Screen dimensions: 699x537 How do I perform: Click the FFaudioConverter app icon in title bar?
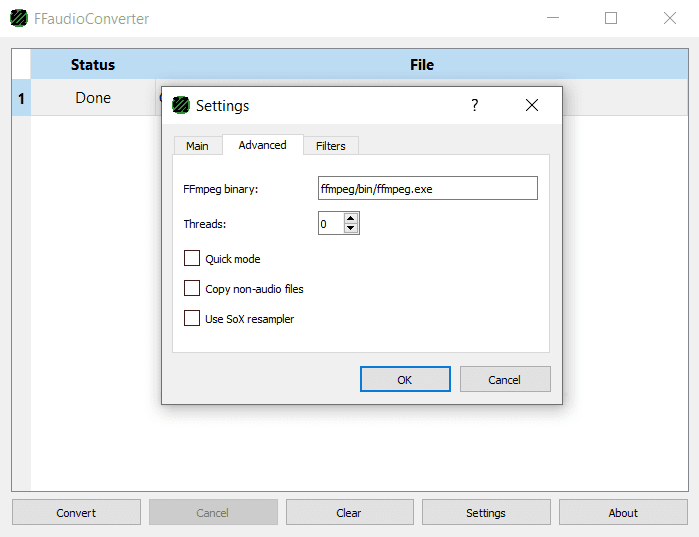tap(19, 18)
